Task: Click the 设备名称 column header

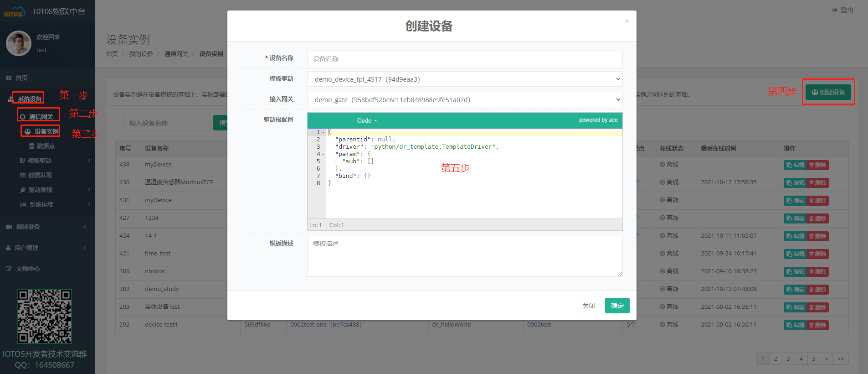Action: 157,148
